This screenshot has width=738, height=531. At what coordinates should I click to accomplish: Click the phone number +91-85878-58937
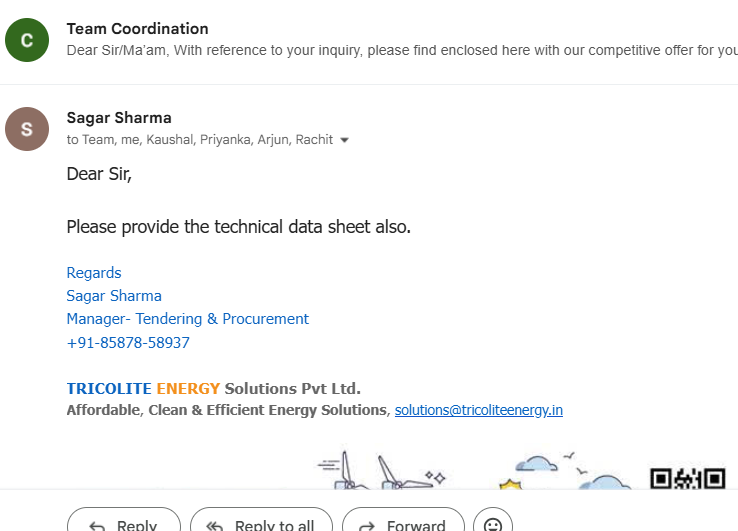pyautogui.click(x=128, y=343)
